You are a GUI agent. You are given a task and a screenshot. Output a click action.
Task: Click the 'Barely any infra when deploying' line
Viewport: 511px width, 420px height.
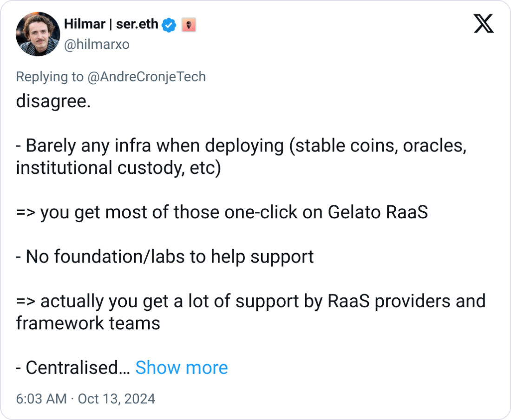point(242,145)
